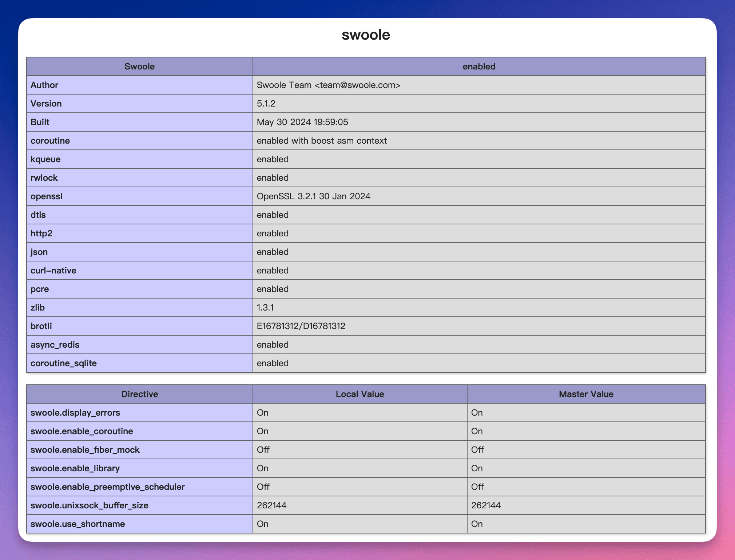Screen dimensions: 735x560
Task: Select master Off value of swoole.enable_preemptive_scheduler
Action: [x=477, y=487]
